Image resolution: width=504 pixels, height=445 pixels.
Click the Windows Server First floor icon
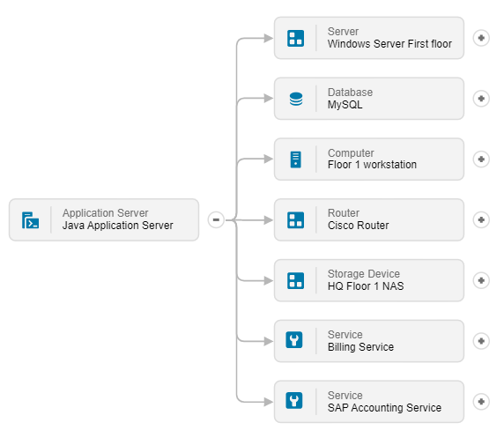point(296,38)
